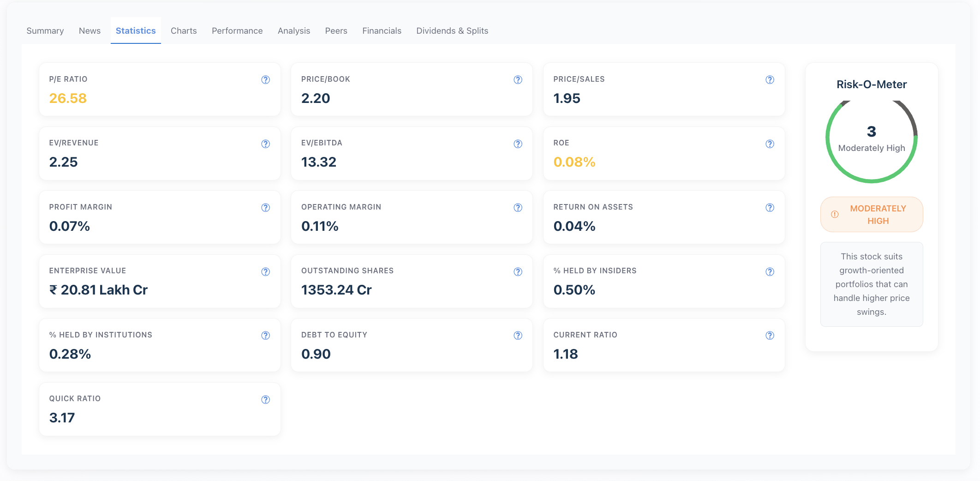The width and height of the screenshot is (980, 481).
Task: Click Outstanding Shares question icon
Action: point(518,272)
